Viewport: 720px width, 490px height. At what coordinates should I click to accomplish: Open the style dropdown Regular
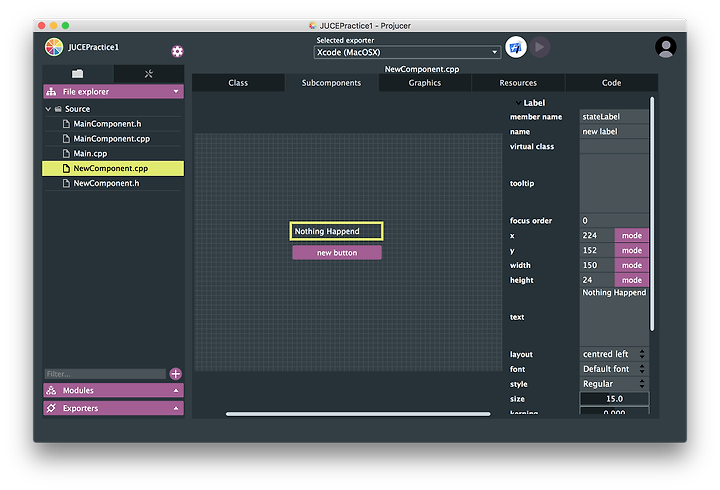click(614, 384)
